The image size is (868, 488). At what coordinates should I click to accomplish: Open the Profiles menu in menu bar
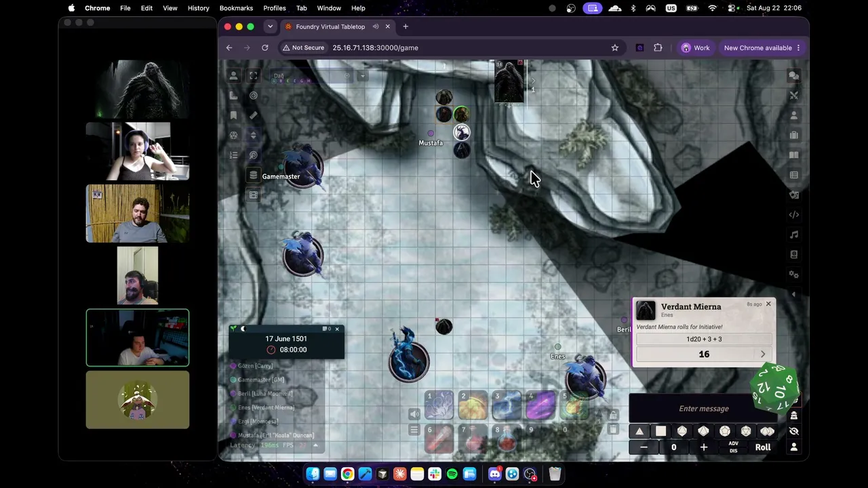(275, 8)
